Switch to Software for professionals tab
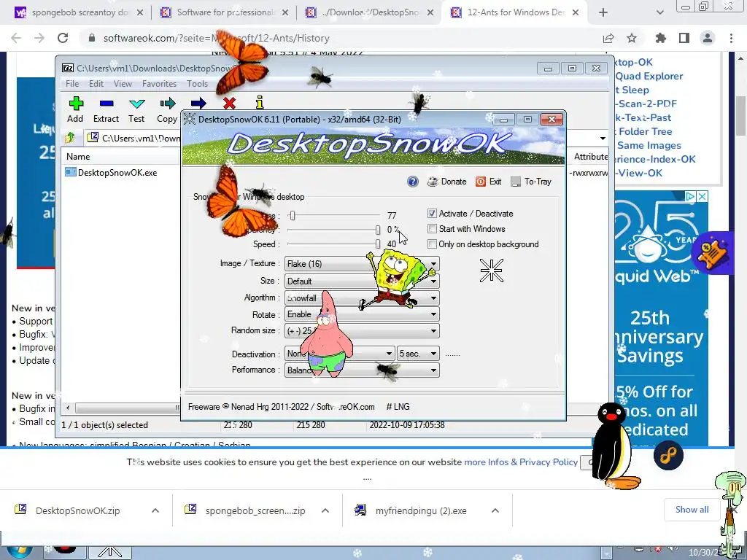The height and width of the screenshot is (560, 747). pos(224,12)
